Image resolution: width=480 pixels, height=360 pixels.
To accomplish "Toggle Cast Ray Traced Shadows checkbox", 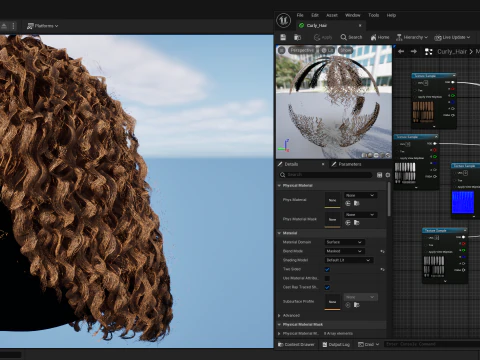I will (x=327, y=287).
